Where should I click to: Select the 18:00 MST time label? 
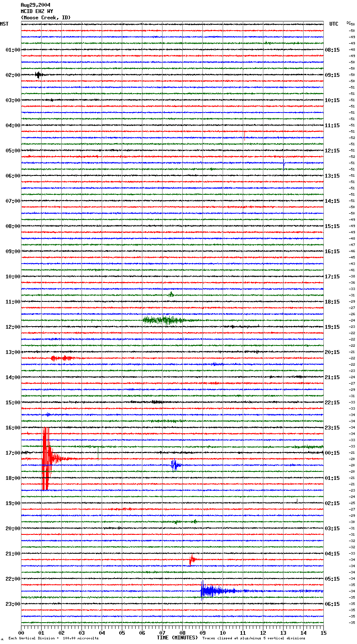coord(13,478)
